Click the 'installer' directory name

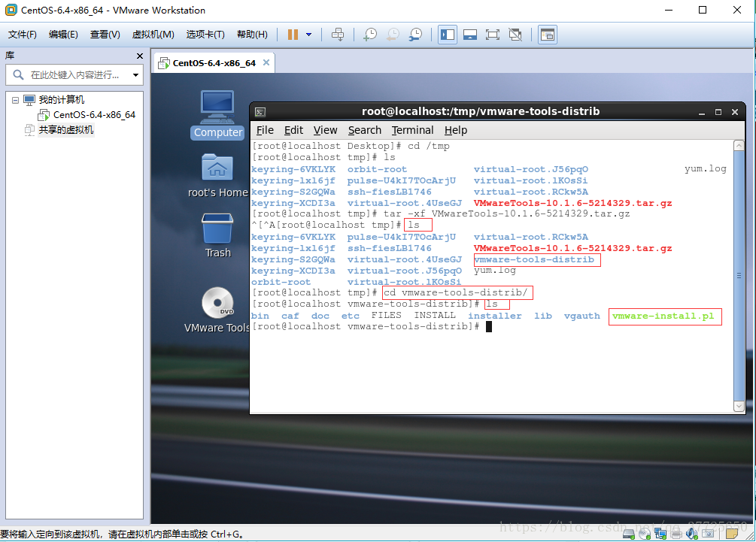click(x=495, y=316)
